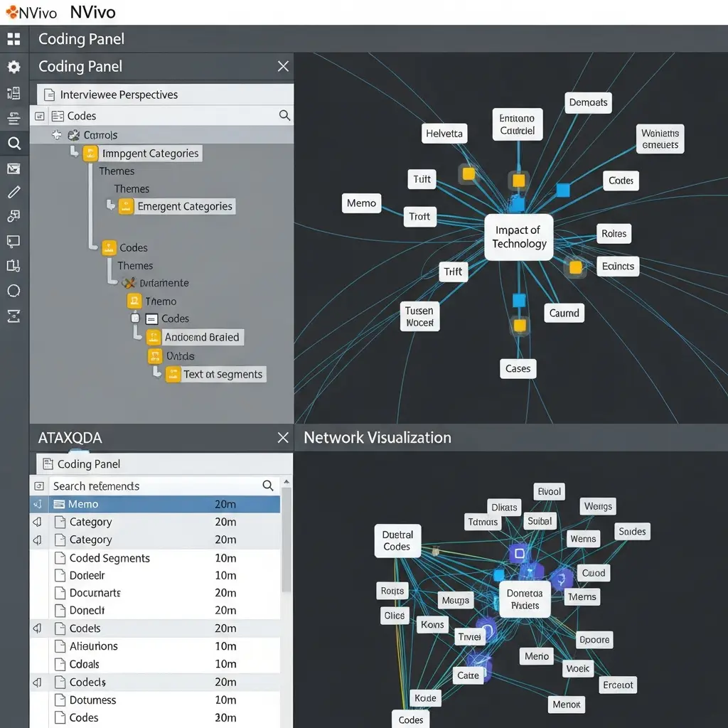Screen dimensions: 728x728
Task: Click the Ecuncts node in the network
Action: [618, 266]
